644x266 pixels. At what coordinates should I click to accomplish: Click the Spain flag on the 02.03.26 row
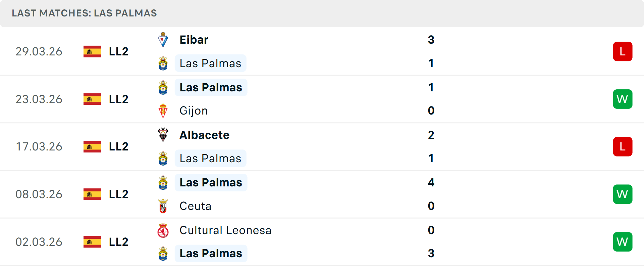pos(92,242)
